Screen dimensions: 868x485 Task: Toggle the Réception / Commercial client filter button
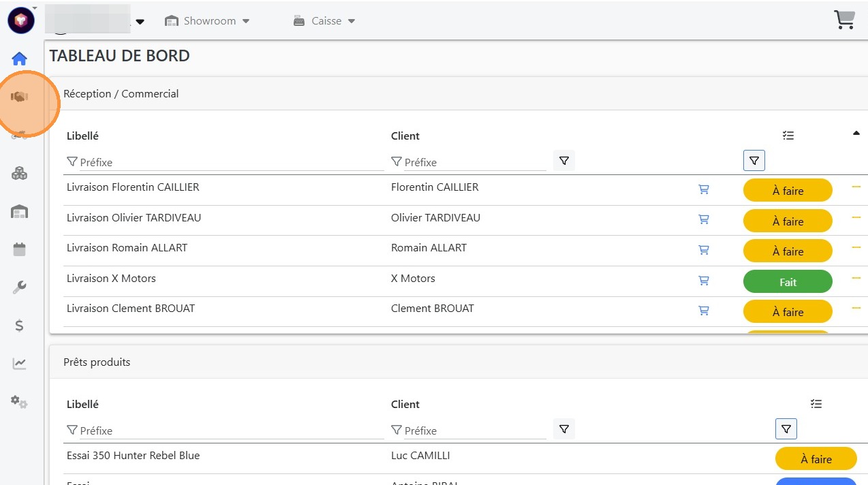(x=563, y=161)
